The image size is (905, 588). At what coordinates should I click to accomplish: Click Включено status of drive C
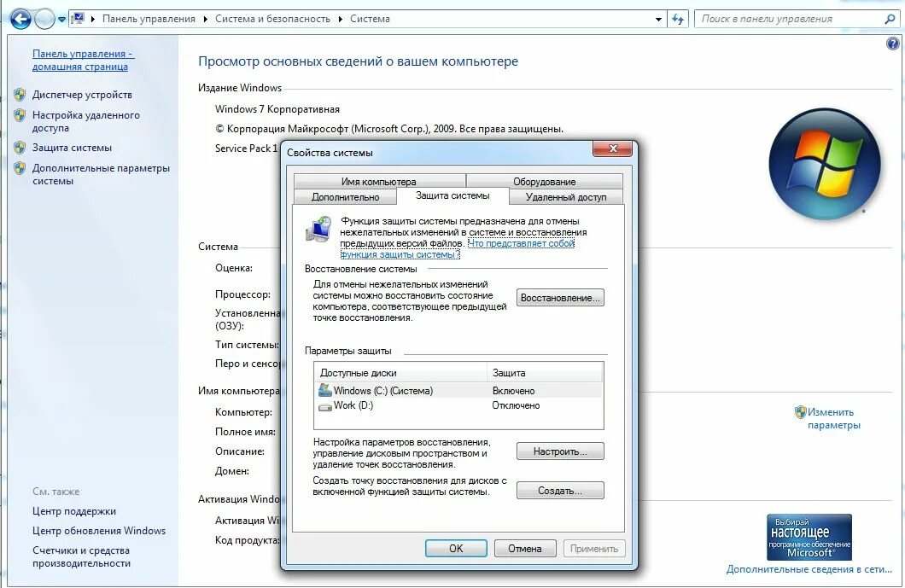click(513, 391)
